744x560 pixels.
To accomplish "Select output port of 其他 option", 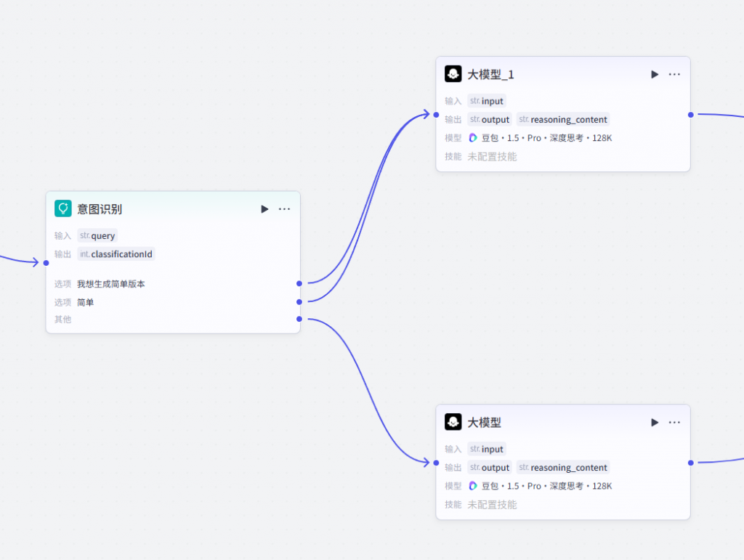I will coord(299,319).
